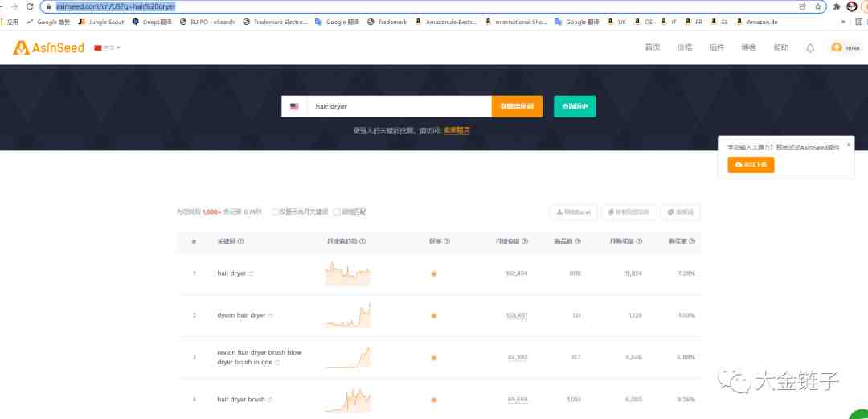Open the notification bell
868x419 pixels.
810,48
